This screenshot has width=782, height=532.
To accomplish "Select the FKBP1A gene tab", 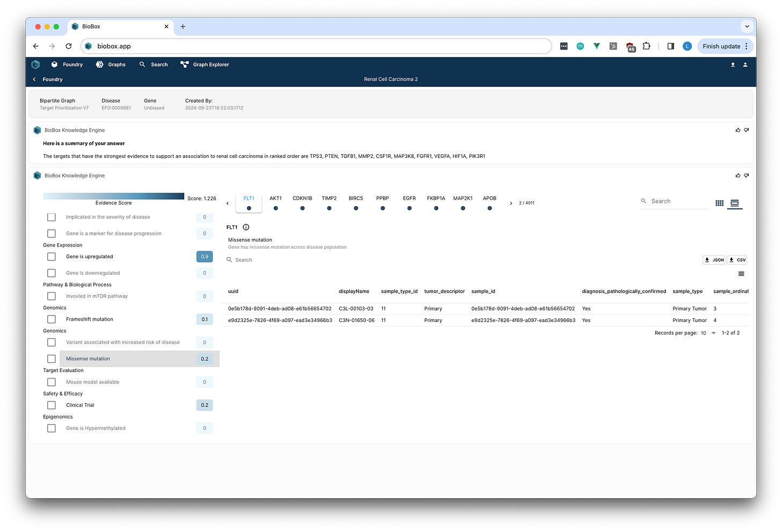I will pyautogui.click(x=436, y=202).
